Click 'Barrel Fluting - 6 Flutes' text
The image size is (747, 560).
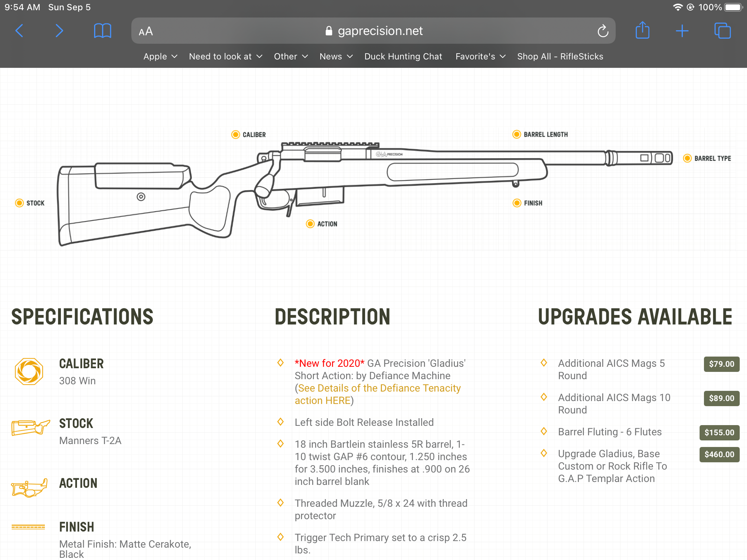[610, 432]
